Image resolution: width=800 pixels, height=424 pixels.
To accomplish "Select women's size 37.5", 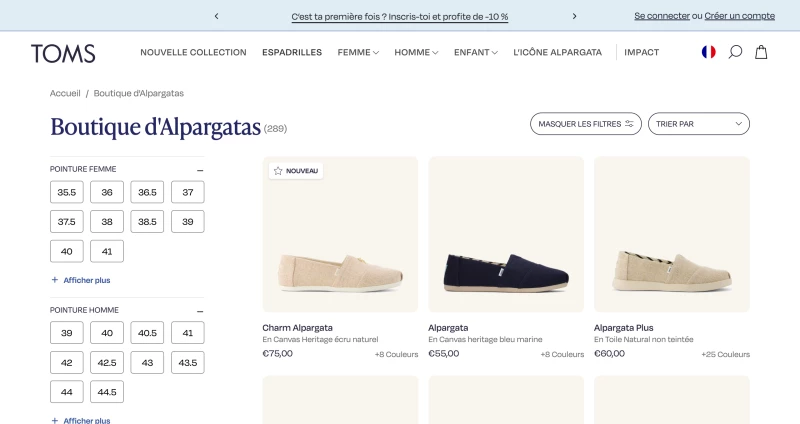I will 66,222.
